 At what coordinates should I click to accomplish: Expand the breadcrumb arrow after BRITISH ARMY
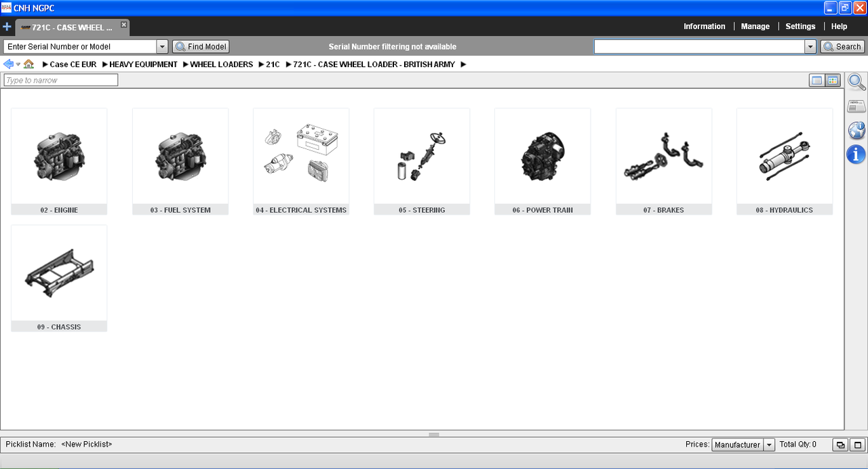pyautogui.click(x=463, y=64)
